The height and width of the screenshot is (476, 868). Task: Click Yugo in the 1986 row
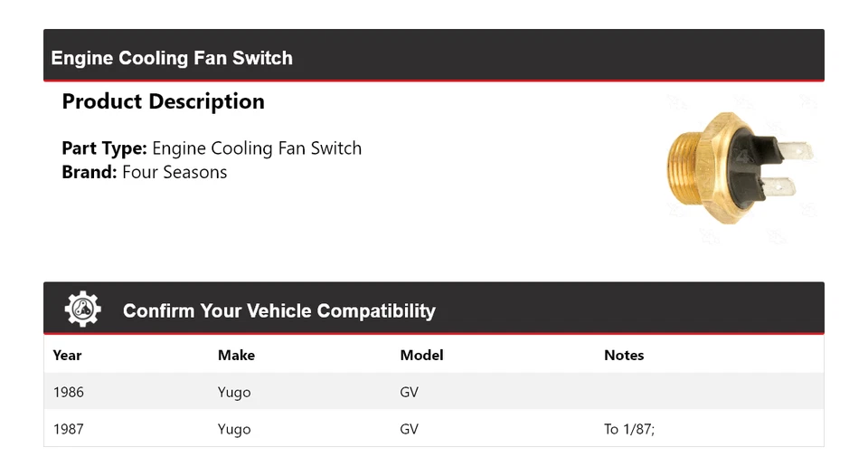coord(234,393)
